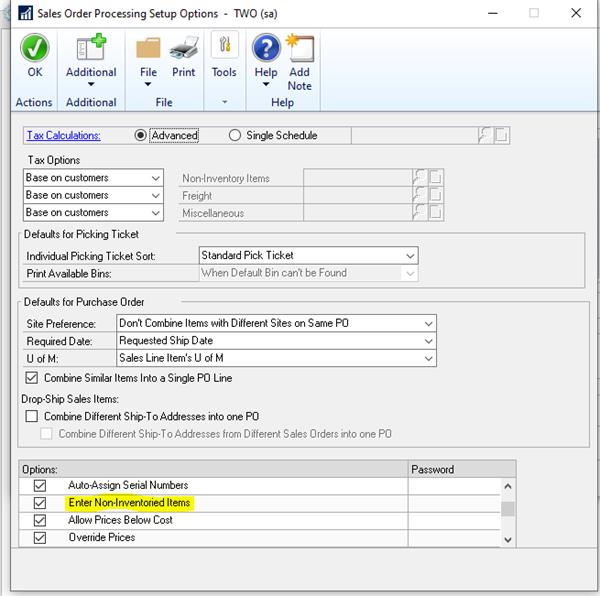Expand the Individual Picking Ticket Sort dropdown
The image size is (600, 596).
(x=408, y=256)
